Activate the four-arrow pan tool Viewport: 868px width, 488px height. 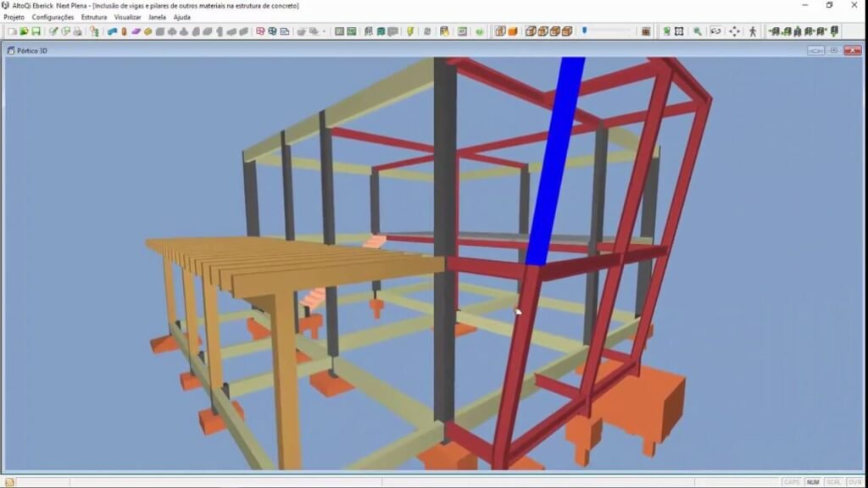(734, 31)
